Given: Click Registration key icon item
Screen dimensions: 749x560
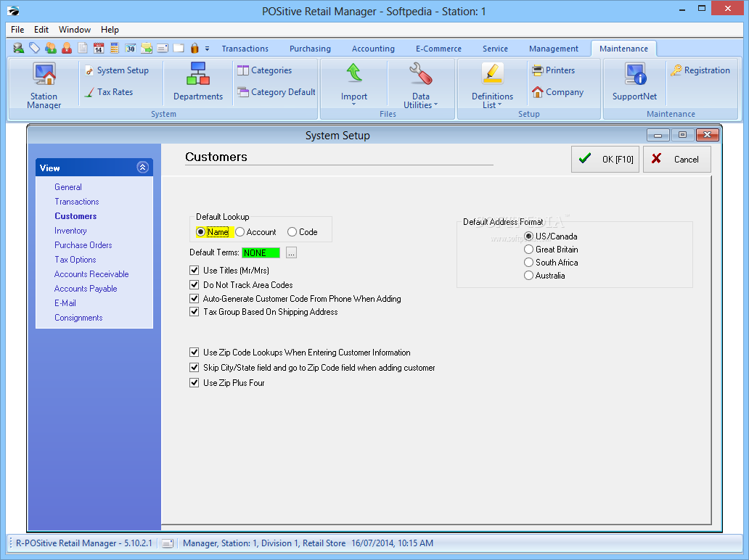Looking at the screenshot, I should pos(700,70).
